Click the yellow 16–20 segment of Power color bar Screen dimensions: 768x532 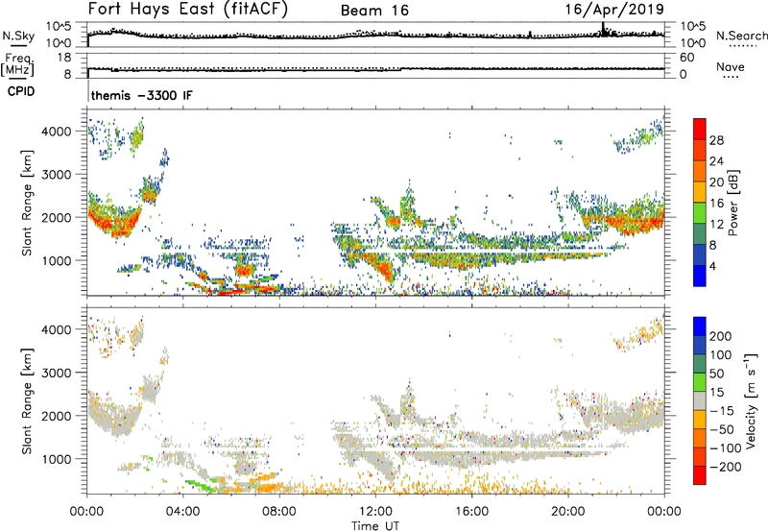click(700, 192)
